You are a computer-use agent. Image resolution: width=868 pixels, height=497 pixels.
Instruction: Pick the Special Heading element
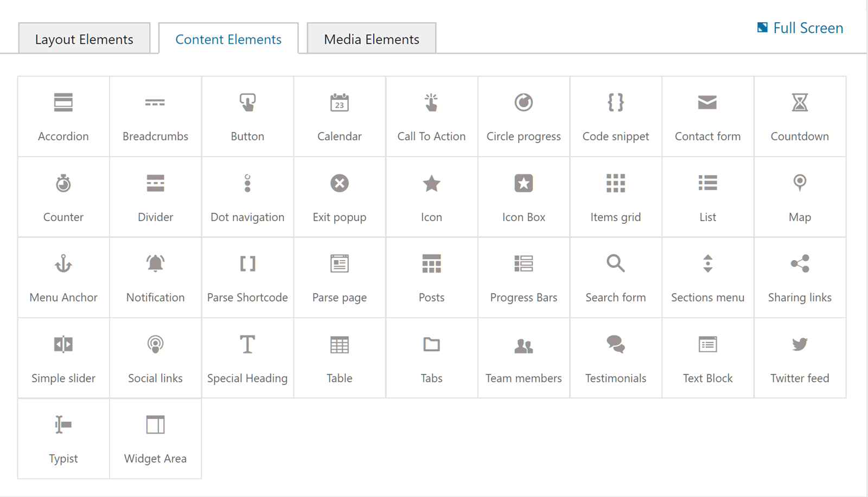(x=247, y=345)
